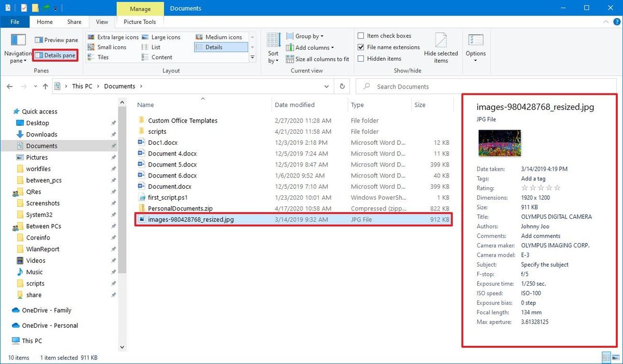The height and width of the screenshot is (364, 623).
Task: Open the address bar location dropdown
Action: click(326, 86)
